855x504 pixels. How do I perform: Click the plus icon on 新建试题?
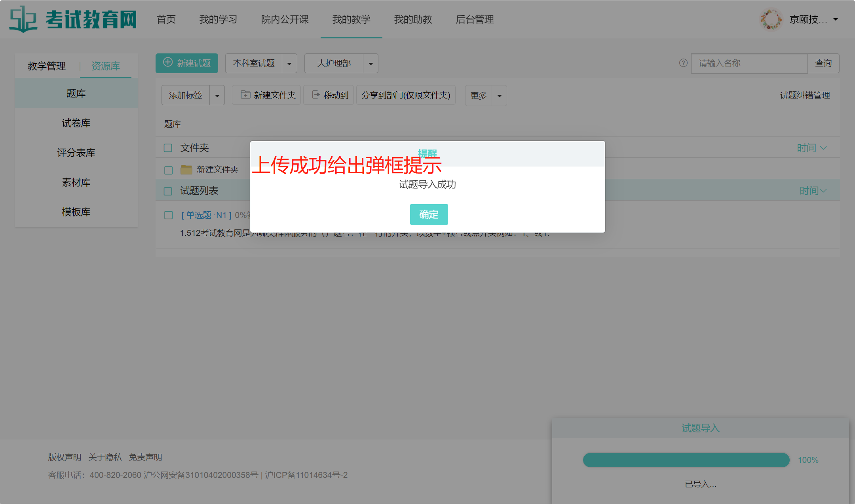point(168,63)
